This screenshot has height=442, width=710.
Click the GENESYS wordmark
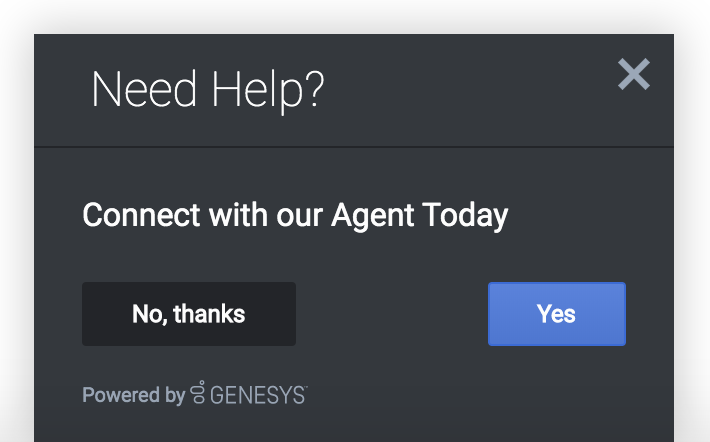(258, 395)
